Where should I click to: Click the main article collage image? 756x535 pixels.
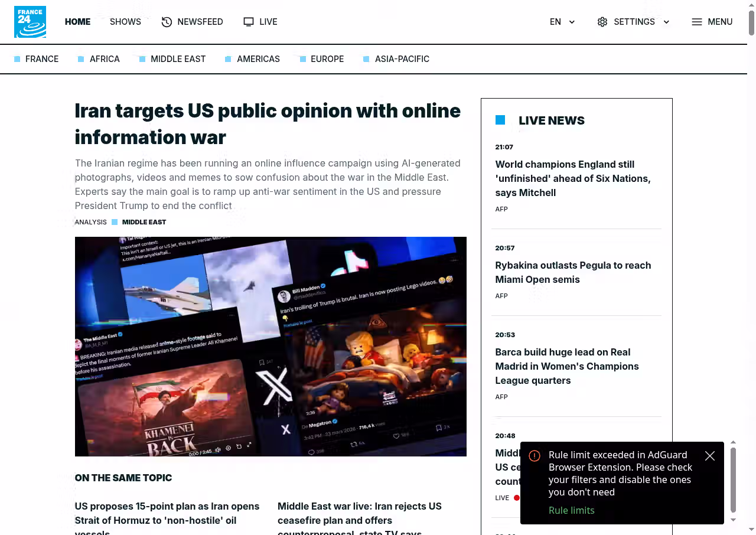[271, 346]
